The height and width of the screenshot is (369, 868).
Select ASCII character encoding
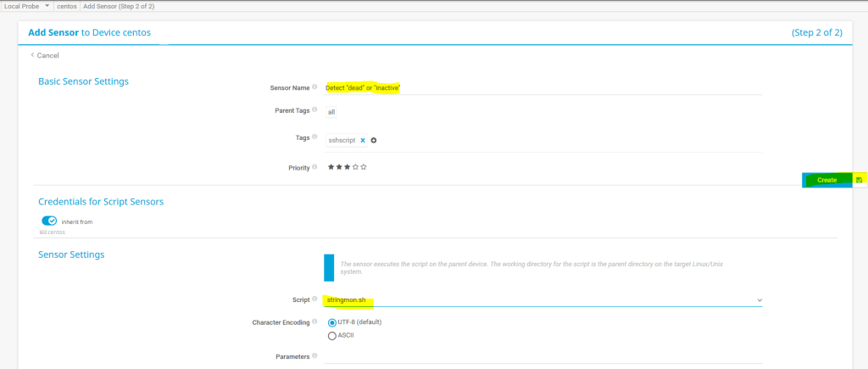pyautogui.click(x=332, y=335)
